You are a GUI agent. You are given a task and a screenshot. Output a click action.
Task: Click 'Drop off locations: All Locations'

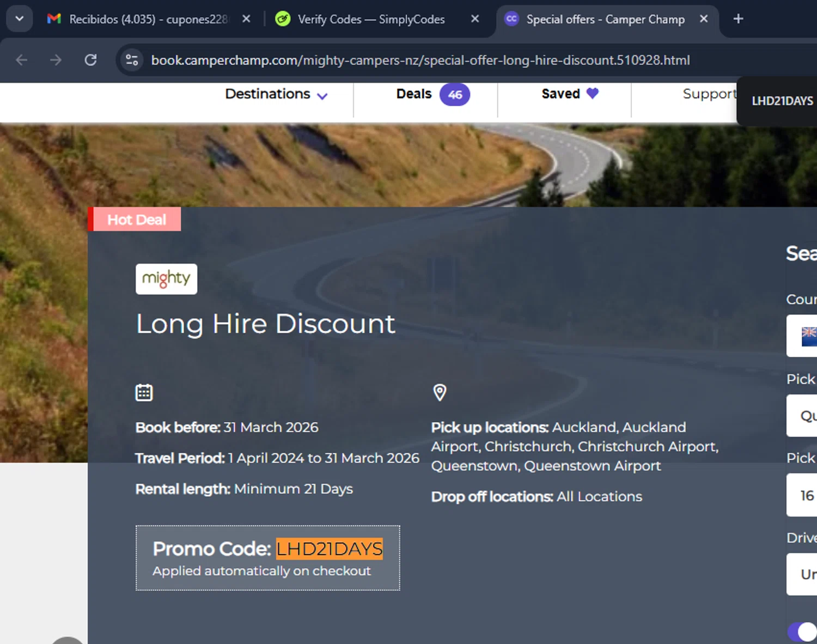point(536,496)
